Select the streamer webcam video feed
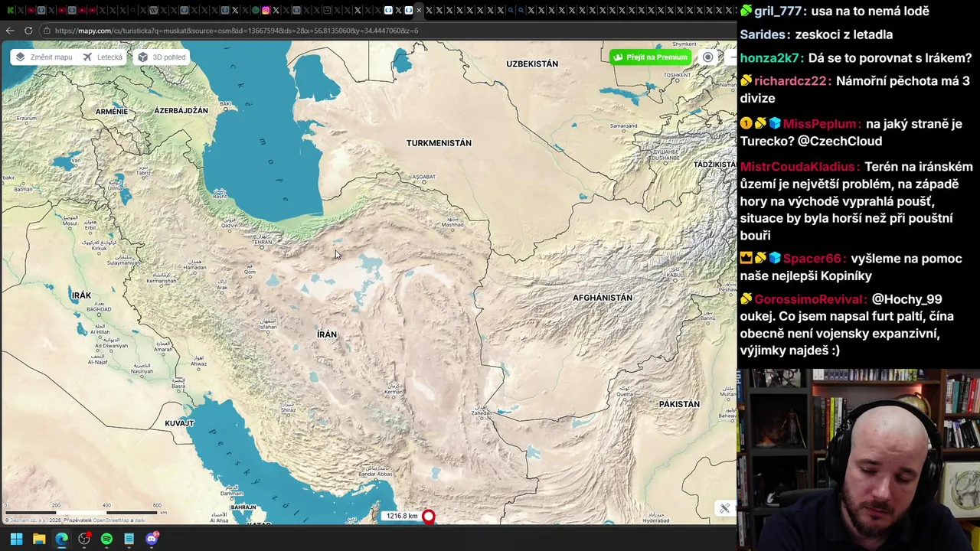 (858, 460)
